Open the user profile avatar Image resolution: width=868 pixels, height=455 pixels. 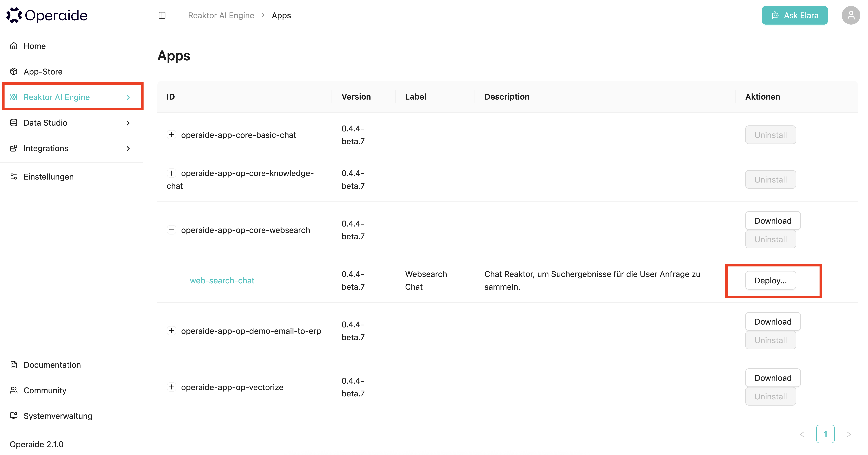(851, 15)
